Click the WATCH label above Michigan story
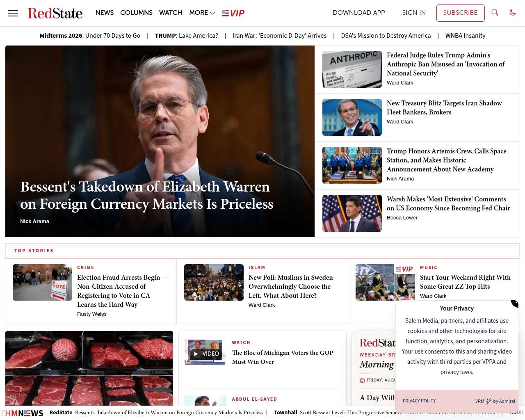The width and height of the screenshot is (525, 420). (x=241, y=342)
